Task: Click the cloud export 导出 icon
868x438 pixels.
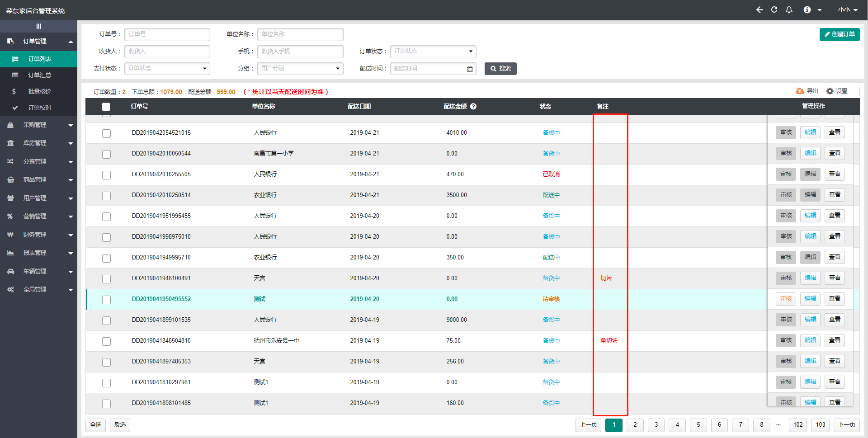Action: 800,91
